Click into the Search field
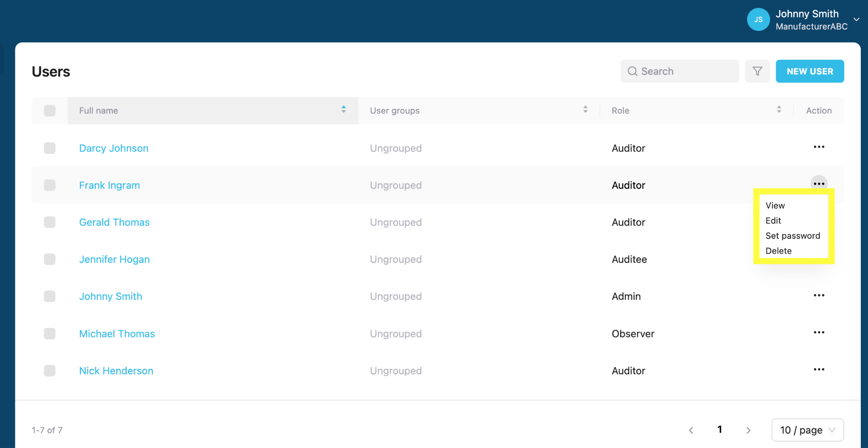This screenshot has width=868, height=448. click(679, 71)
